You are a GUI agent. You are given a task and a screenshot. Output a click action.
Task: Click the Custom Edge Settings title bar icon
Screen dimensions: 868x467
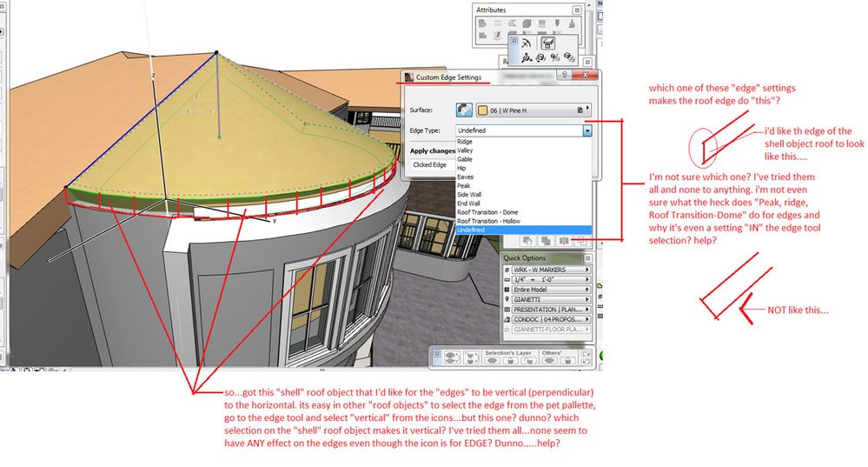tap(409, 77)
